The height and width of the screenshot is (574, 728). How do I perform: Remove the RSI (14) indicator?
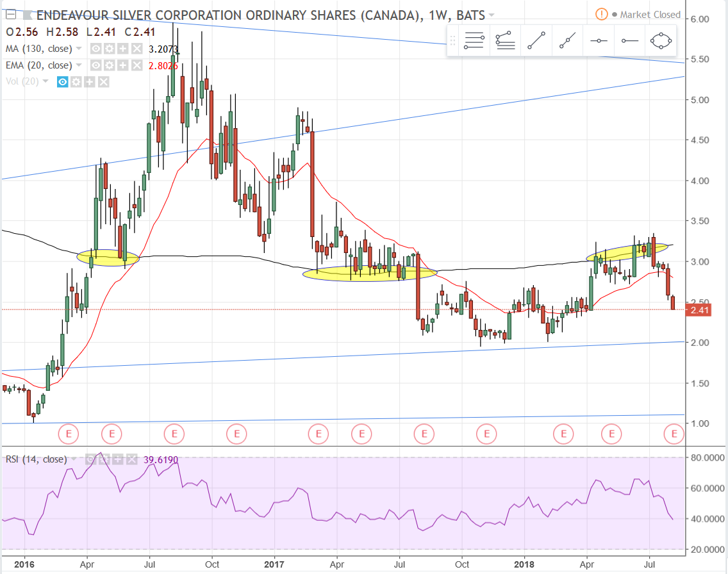tap(132, 459)
